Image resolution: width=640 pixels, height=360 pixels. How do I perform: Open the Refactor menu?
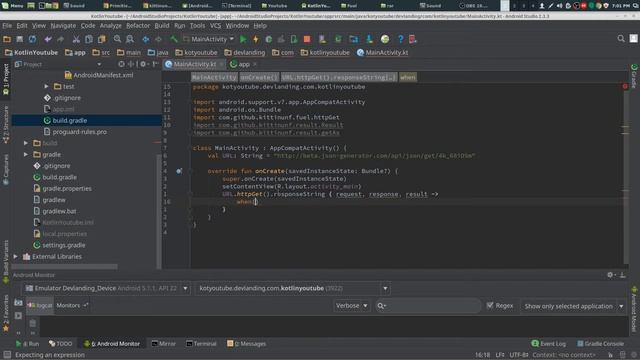pos(138,25)
